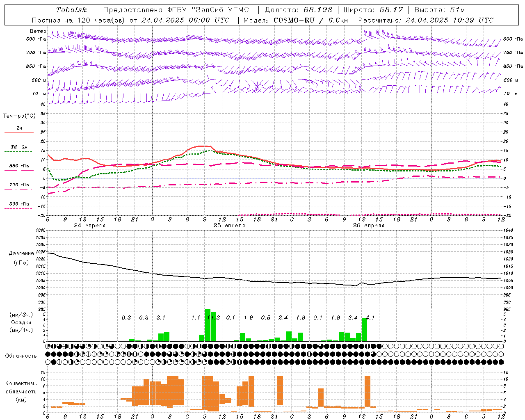Click the 24 апреля date label
The image size is (525, 420).
tap(90, 226)
